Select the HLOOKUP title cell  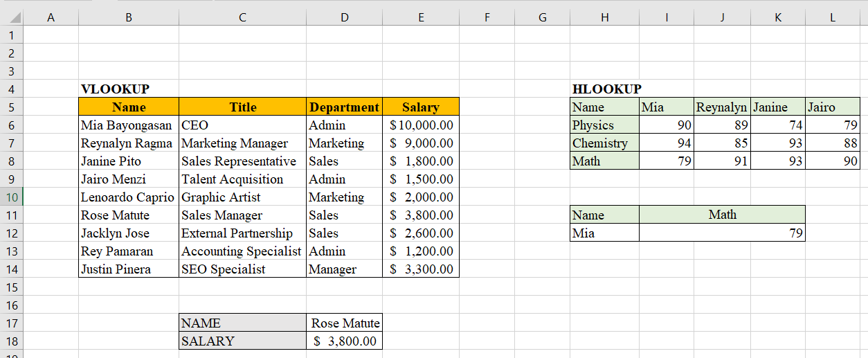[604, 89]
